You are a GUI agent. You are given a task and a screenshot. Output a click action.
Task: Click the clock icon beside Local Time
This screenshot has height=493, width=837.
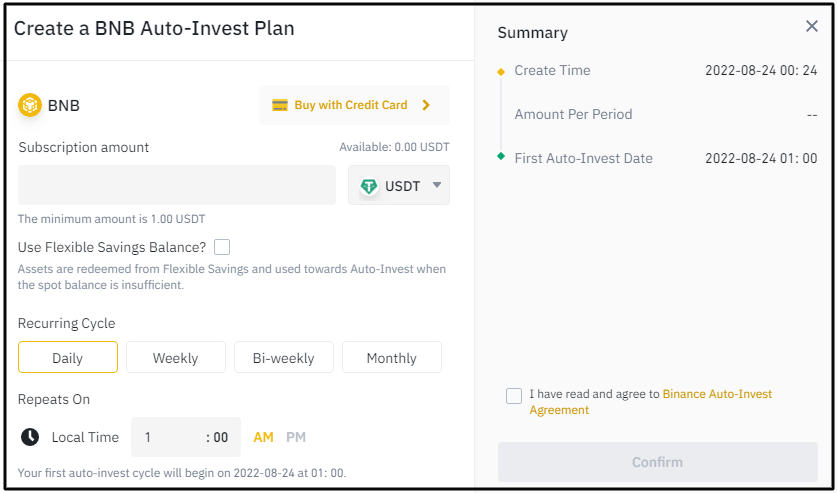[30, 437]
